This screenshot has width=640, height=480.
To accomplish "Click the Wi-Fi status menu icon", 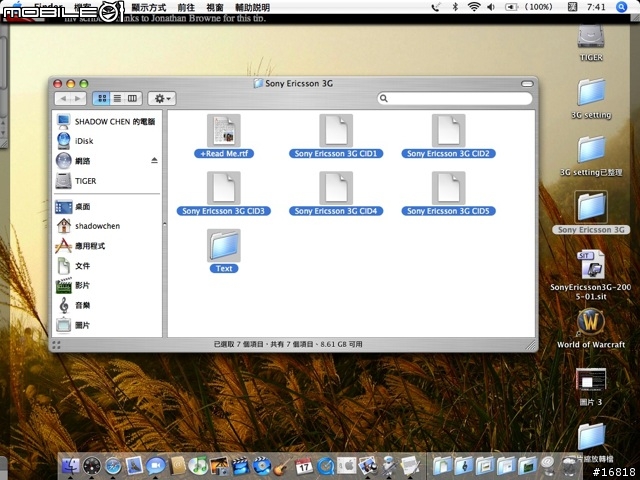I will point(473,7).
